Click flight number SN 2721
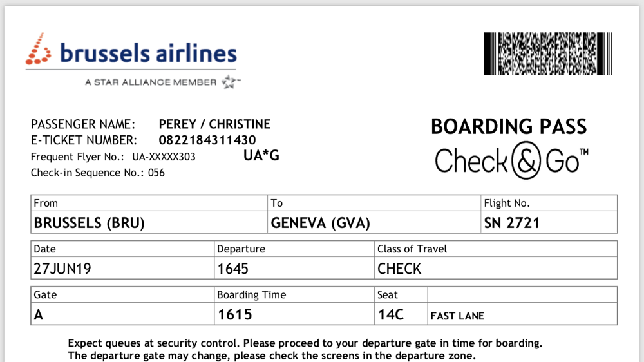The image size is (644, 362). point(511,223)
